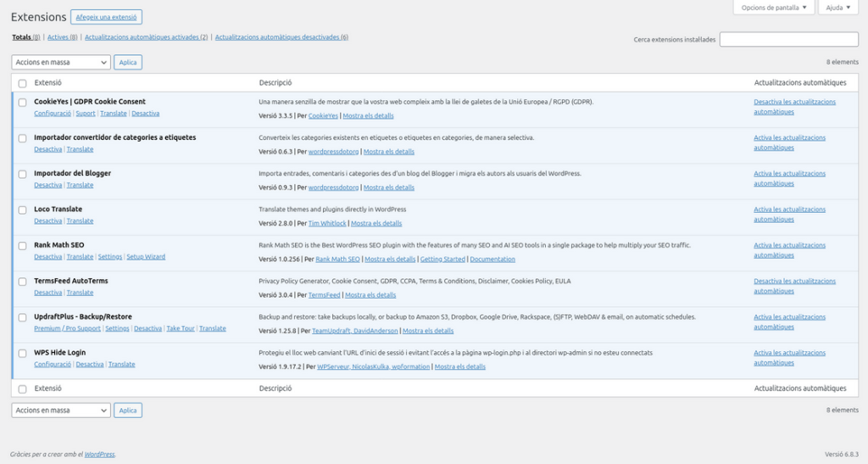Open Rank Math SEO Setup Wizard

[x=146, y=257]
